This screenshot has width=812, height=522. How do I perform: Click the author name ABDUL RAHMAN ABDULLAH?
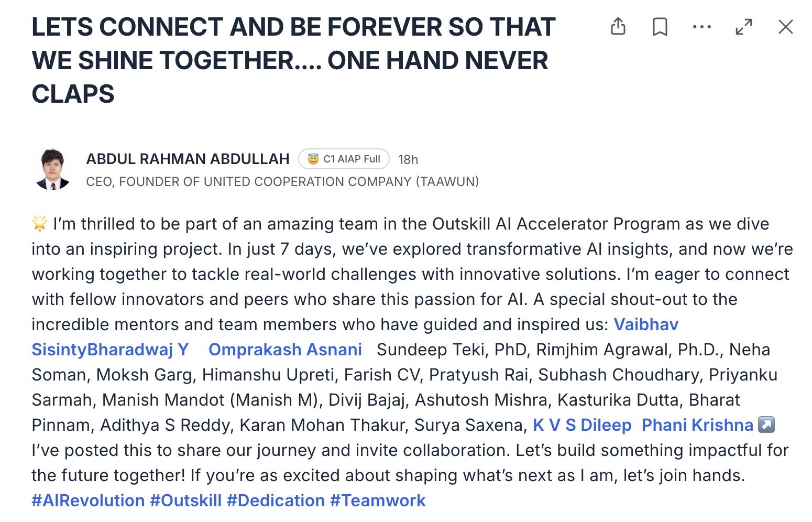tap(188, 159)
